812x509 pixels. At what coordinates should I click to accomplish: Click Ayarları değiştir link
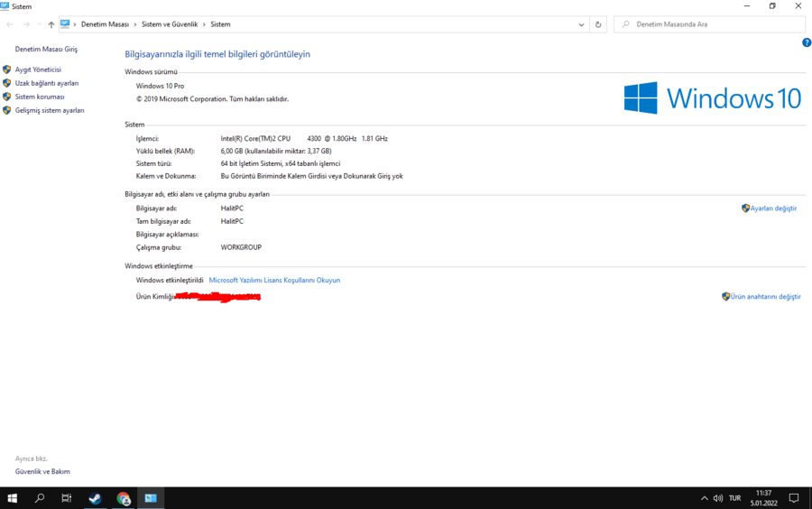tap(774, 208)
